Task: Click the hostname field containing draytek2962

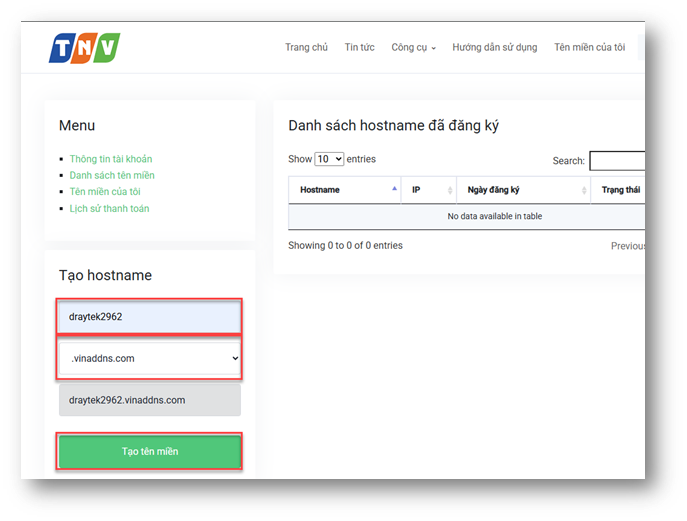Action: [149, 317]
